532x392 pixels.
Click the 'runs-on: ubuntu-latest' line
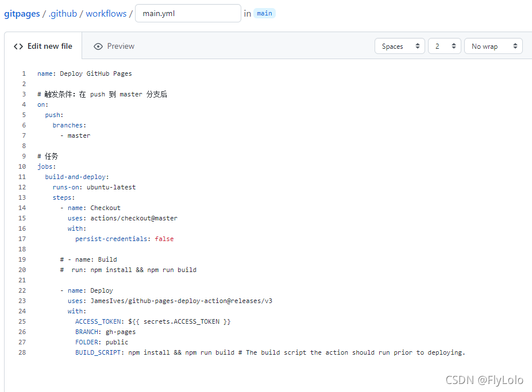coord(94,187)
